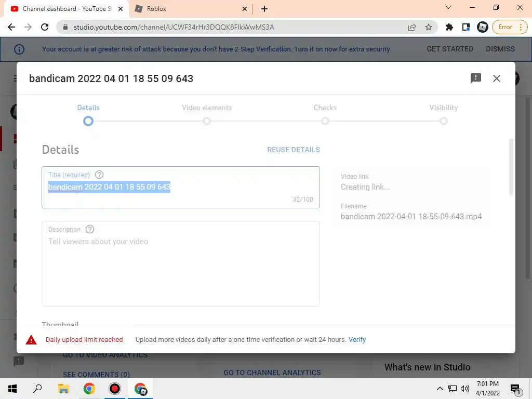
Task: Click GO TO CHANNEL ANALYTICS behind dialog
Action: pos(272,373)
